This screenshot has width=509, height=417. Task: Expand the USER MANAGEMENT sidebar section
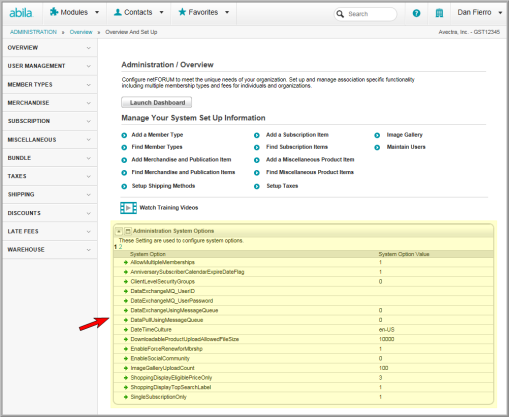coord(49,66)
